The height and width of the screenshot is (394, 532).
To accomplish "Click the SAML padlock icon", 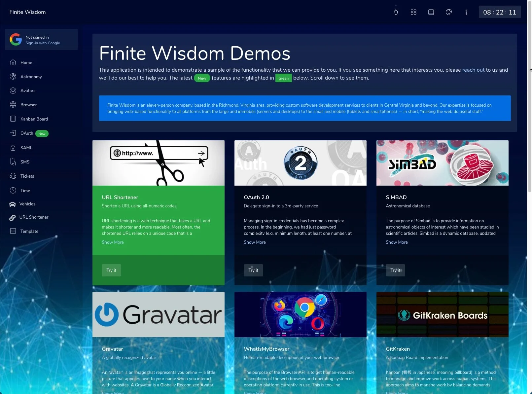I will tap(13, 148).
